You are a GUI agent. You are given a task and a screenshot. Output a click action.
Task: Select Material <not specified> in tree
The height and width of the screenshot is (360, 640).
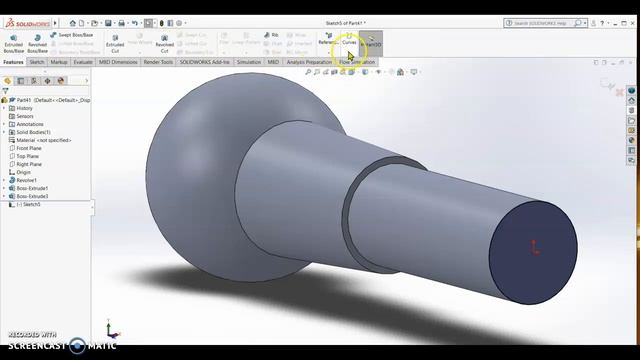tap(40, 140)
